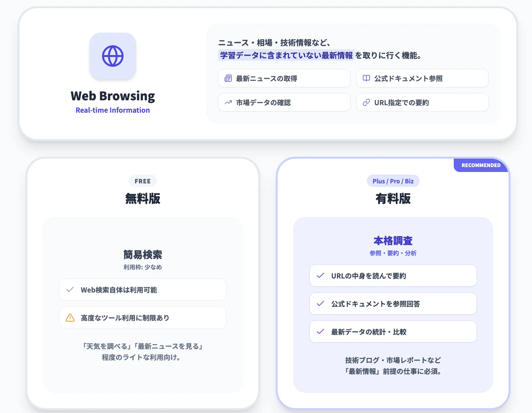Viewport: 532px width, 413px height.
Task: Enable the 最新データの統計・比較 check item
Action: pos(392,332)
